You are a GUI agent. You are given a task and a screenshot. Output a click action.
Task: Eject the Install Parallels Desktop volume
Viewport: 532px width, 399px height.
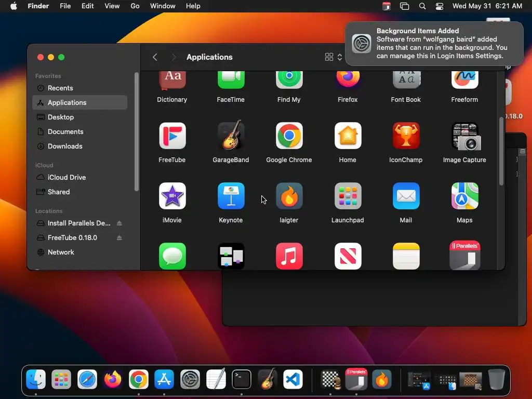(x=119, y=223)
